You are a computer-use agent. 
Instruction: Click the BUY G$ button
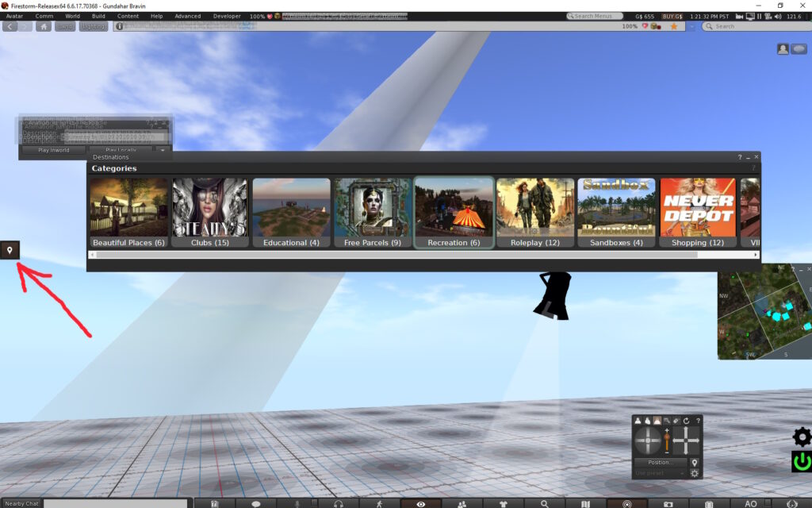[672, 16]
